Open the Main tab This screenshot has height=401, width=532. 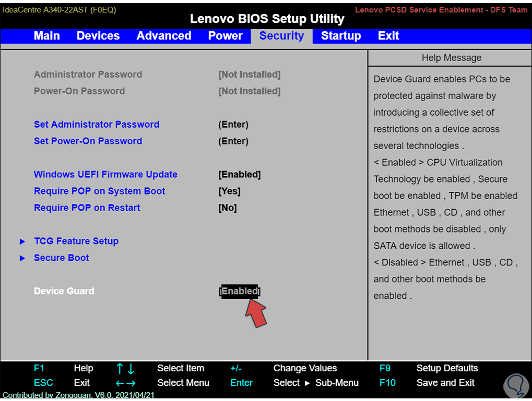(x=47, y=36)
